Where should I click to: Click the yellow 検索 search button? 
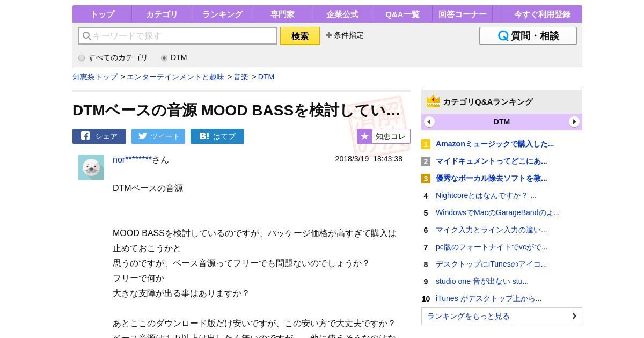300,36
